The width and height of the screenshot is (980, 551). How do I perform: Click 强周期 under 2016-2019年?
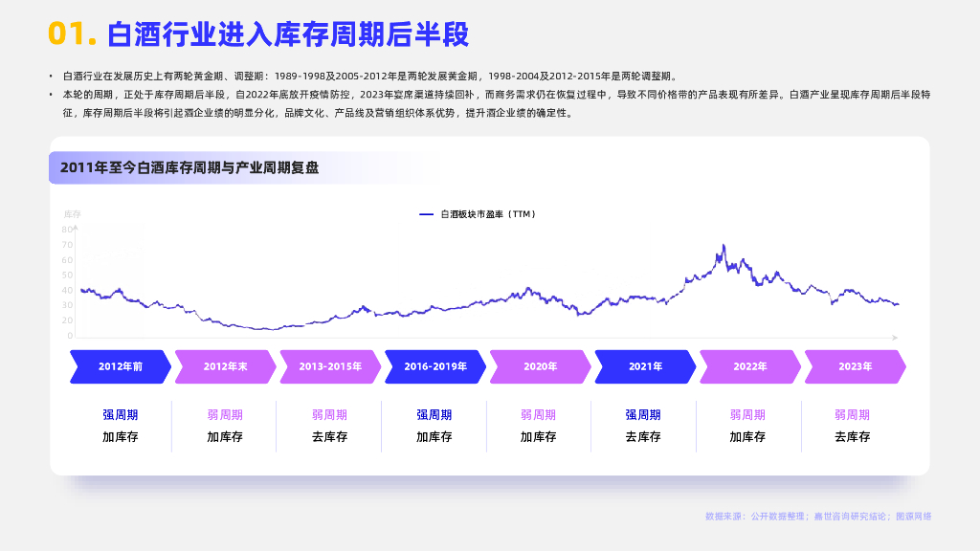pos(434,415)
